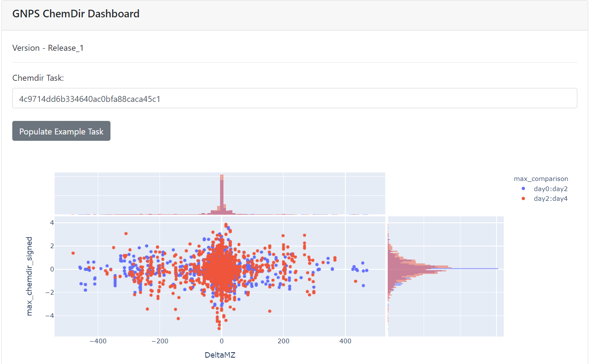The height and width of the screenshot is (364, 590).
Task: Toggle the day0:day2 legend entry
Action: (x=544, y=189)
